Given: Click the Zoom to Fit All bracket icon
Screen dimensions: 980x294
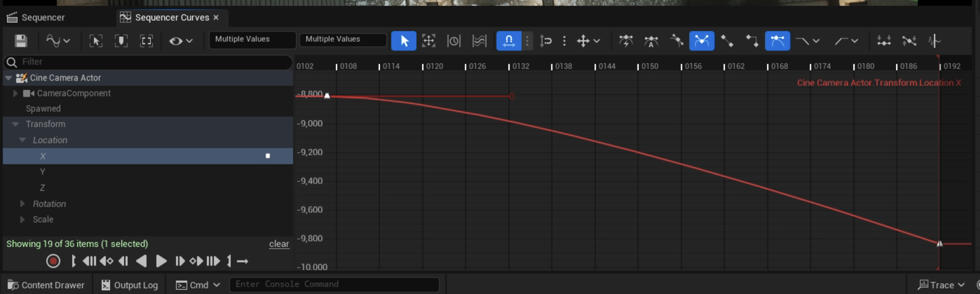Looking at the screenshot, I should point(146,41).
